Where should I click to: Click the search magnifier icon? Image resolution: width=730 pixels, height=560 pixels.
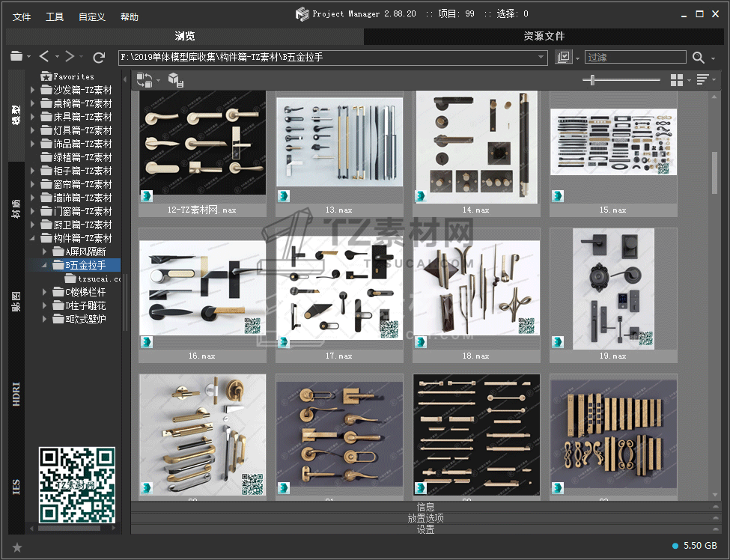[699, 58]
